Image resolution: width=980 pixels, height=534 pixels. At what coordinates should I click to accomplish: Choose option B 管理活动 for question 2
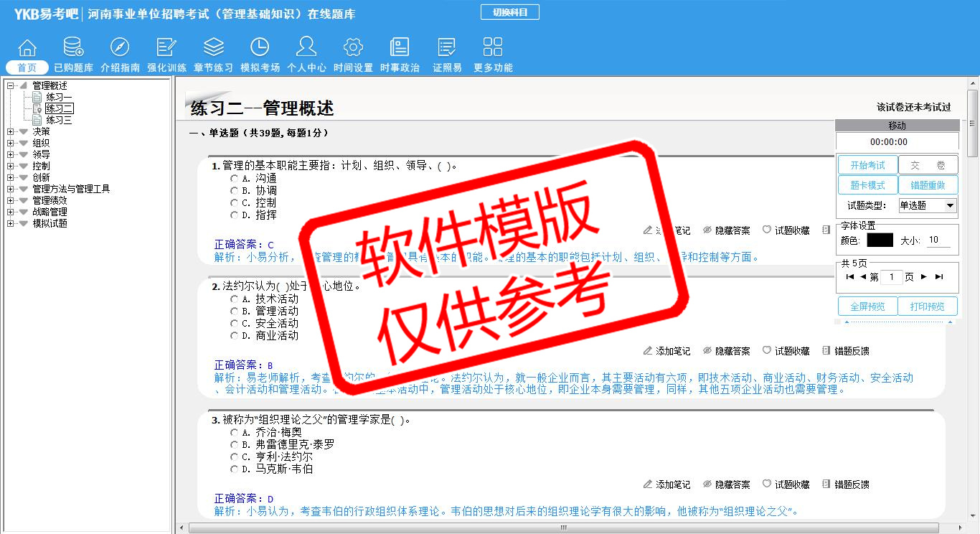[235, 311]
